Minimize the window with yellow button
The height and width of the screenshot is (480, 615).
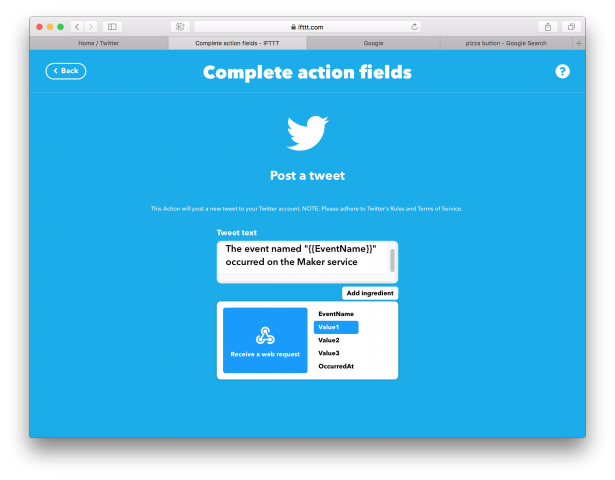point(50,27)
